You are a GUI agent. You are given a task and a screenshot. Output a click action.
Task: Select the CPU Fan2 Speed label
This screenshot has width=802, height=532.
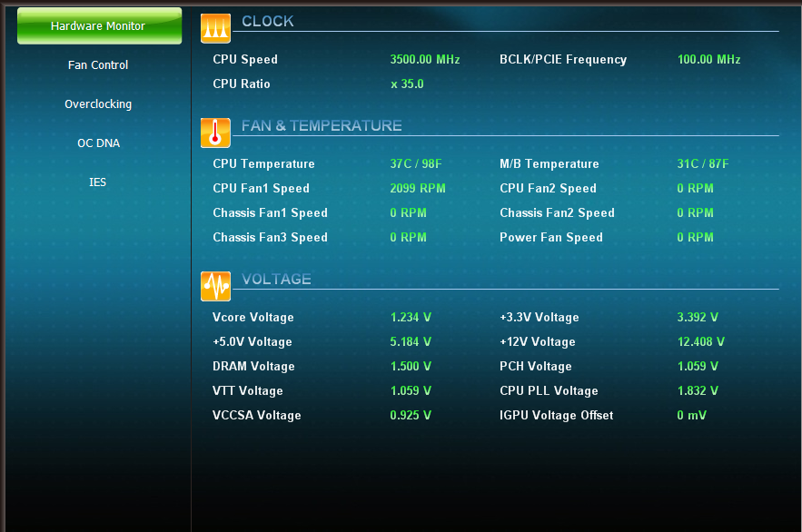pos(548,189)
